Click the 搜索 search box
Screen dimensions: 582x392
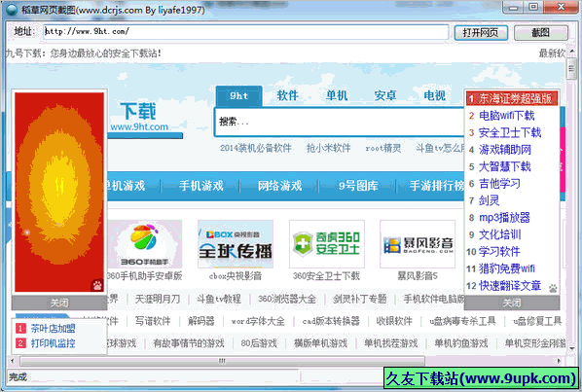tap(340, 122)
